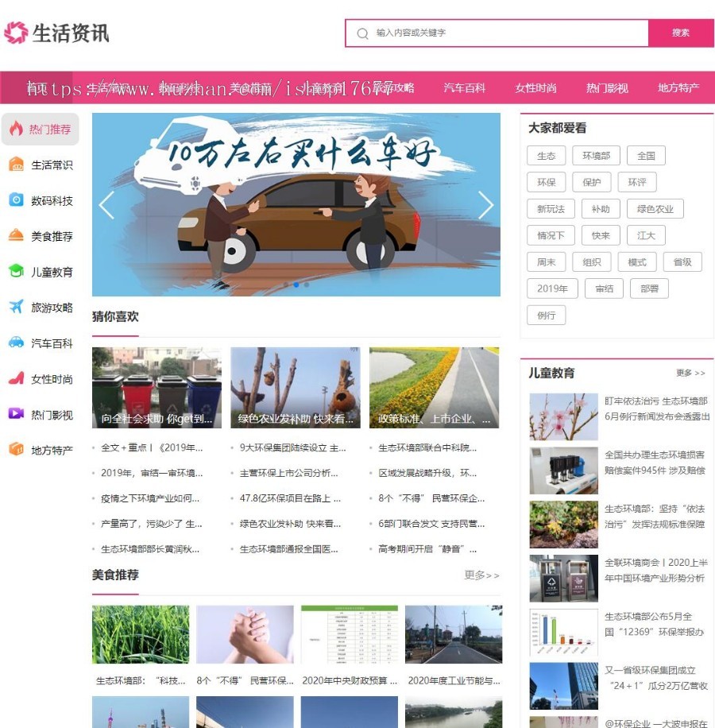715x728 pixels.
Task: Click the 旅游攻略 airplane icon
Action: tap(16, 307)
